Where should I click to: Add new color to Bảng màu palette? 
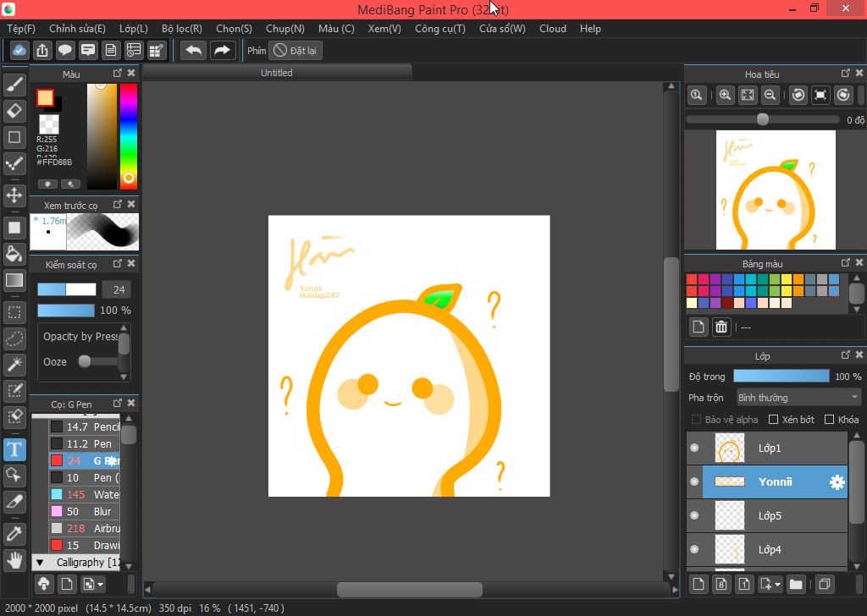pyautogui.click(x=699, y=327)
